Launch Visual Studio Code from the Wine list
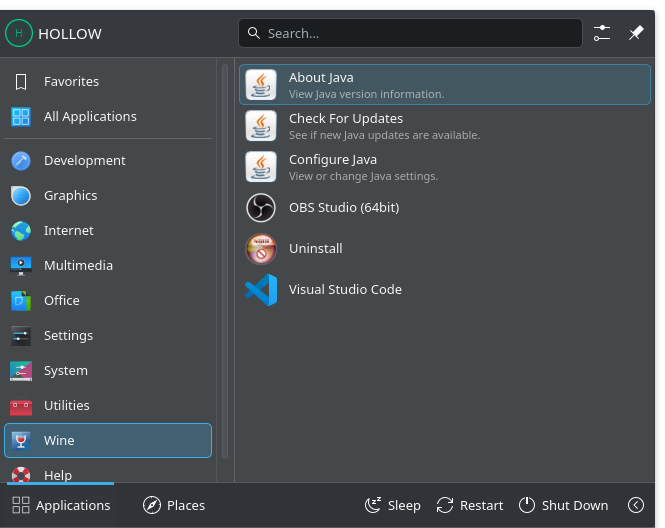This screenshot has height=528, width=665. (444, 290)
